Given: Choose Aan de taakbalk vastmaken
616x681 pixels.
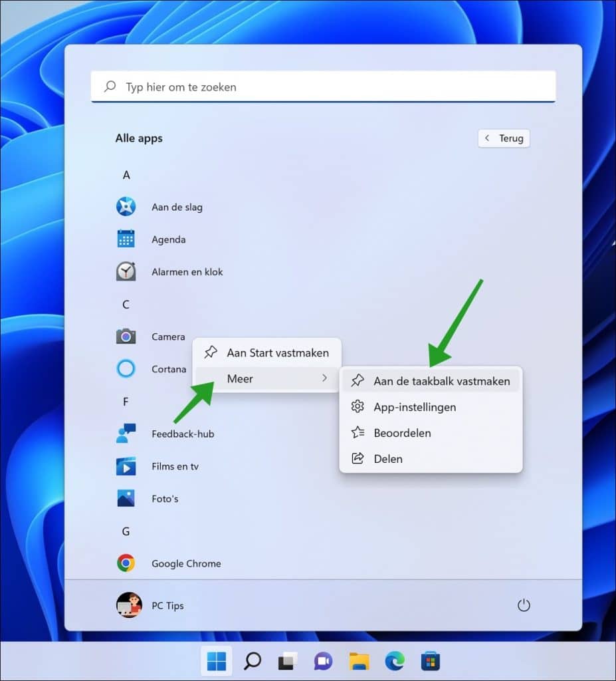Looking at the screenshot, I should click(431, 381).
